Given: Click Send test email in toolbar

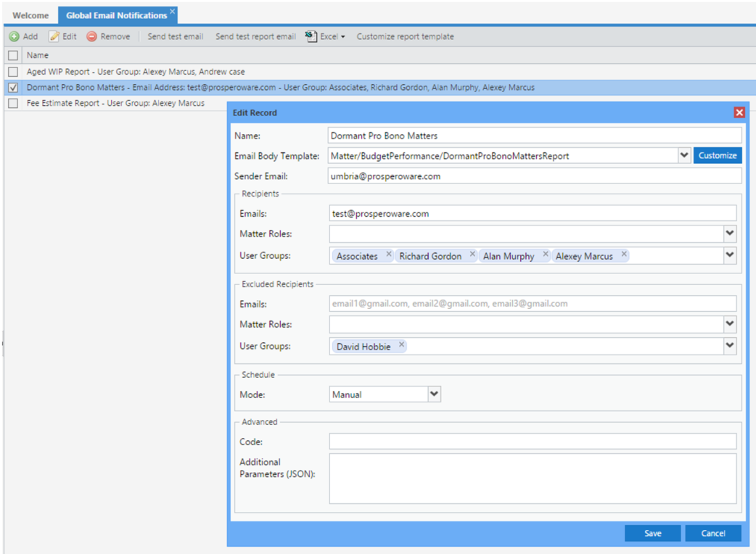Looking at the screenshot, I should [x=175, y=36].
